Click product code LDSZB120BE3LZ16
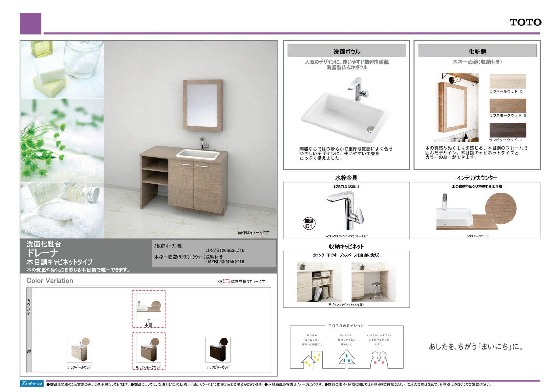 pyautogui.click(x=225, y=250)
